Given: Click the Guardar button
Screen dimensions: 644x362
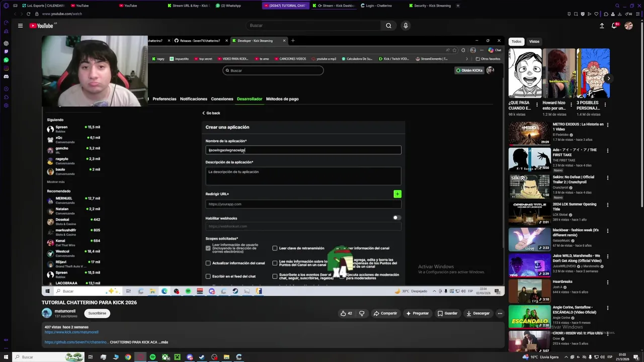Looking at the screenshot, I should coord(447,313).
